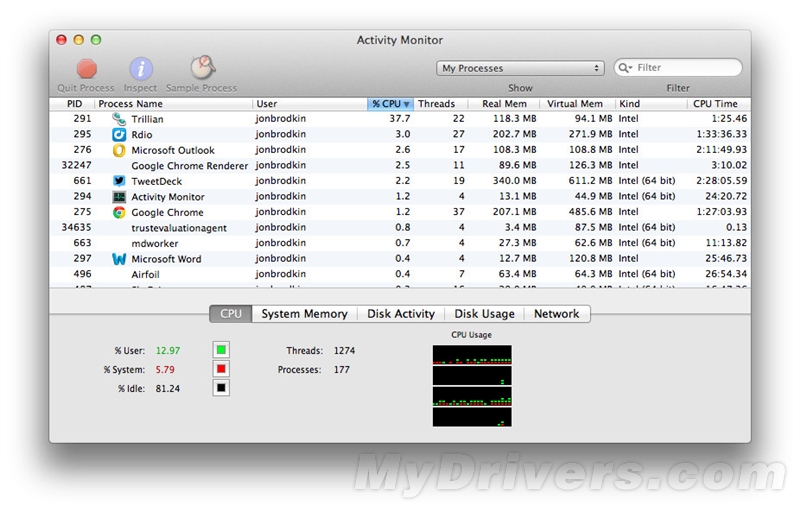
Task: Sort by PID column header
Action: coord(74,104)
